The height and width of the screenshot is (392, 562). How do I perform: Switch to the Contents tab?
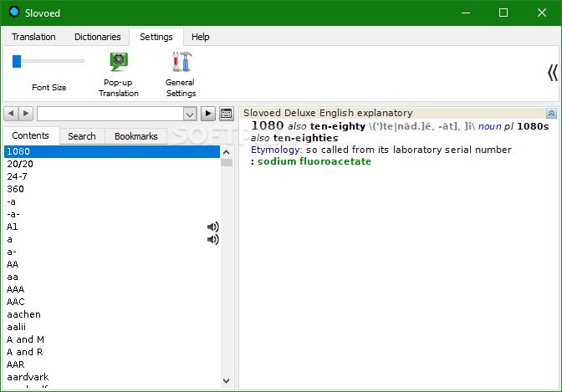tap(30, 135)
